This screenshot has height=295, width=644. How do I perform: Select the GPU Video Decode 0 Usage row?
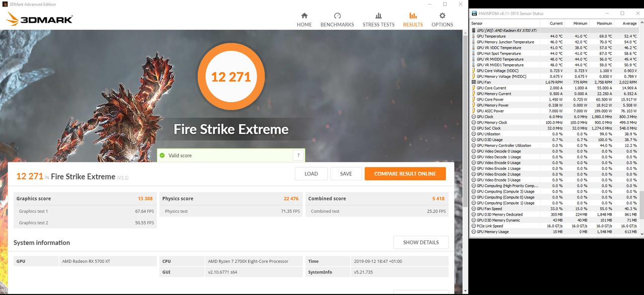pyautogui.click(x=554, y=151)
